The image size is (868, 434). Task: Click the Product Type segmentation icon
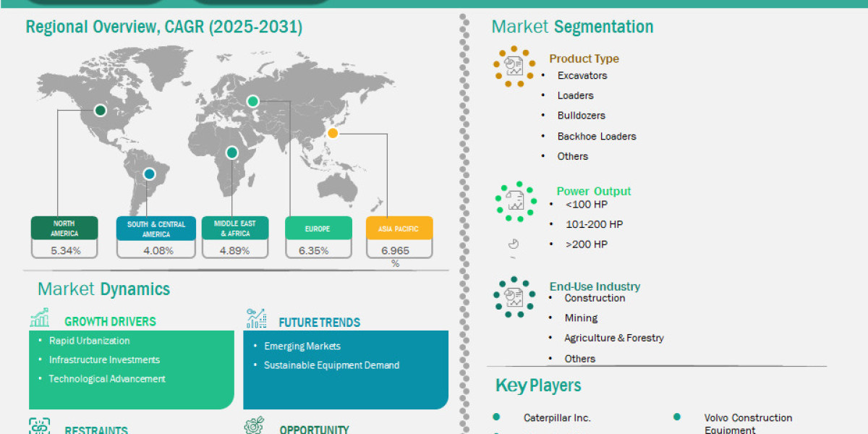click(514, 67)
